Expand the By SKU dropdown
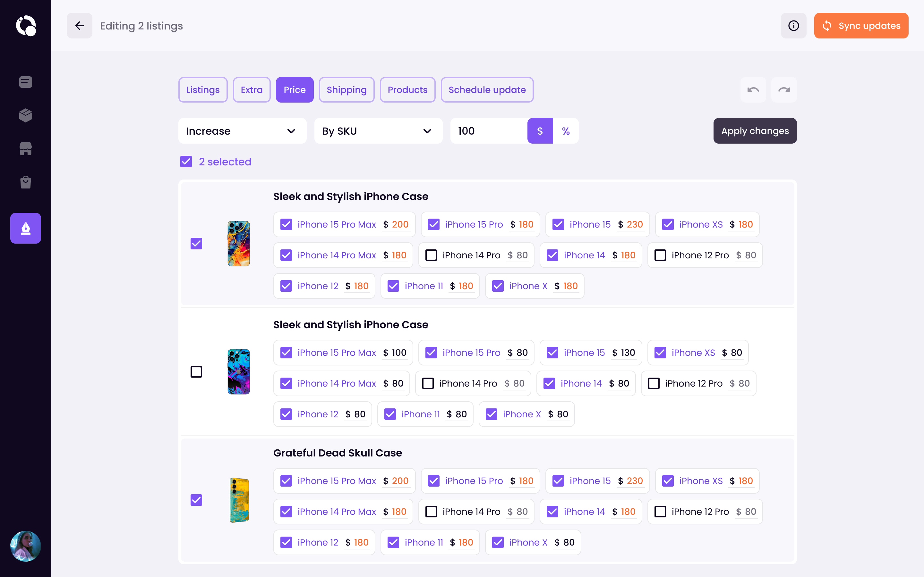 (x=378, y=131)
